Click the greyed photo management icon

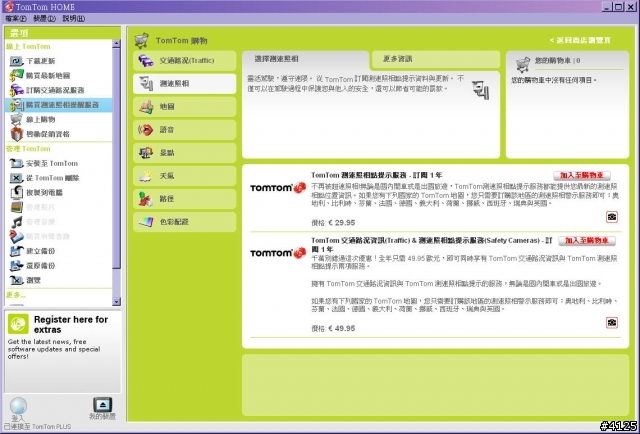coord(17,207)
